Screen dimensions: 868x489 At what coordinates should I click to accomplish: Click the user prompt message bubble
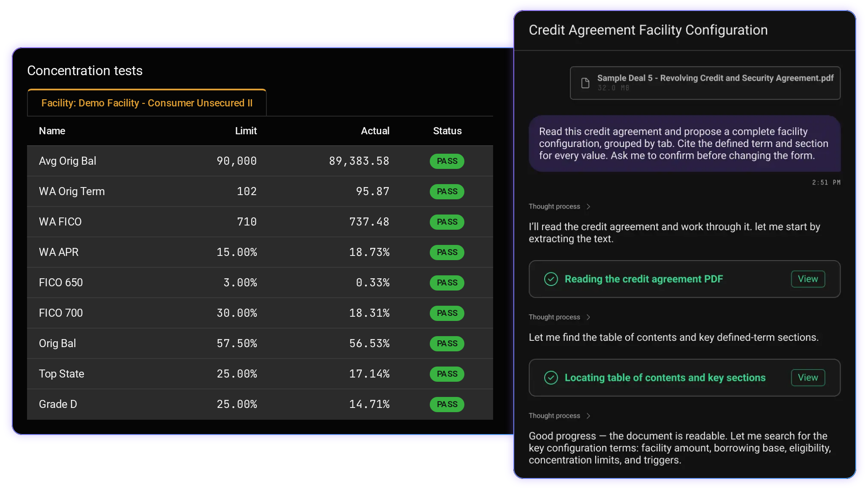pyautogui.click(x=684, y=144)
